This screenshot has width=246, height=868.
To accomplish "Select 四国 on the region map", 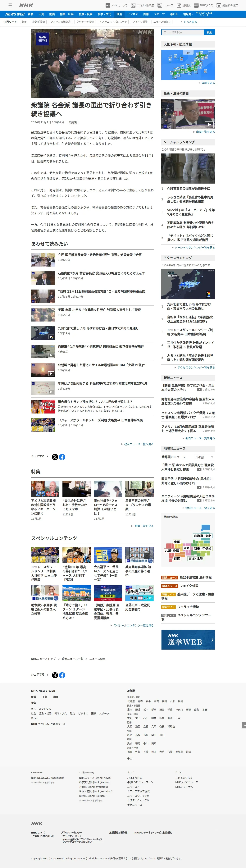I will coord(177,559).
